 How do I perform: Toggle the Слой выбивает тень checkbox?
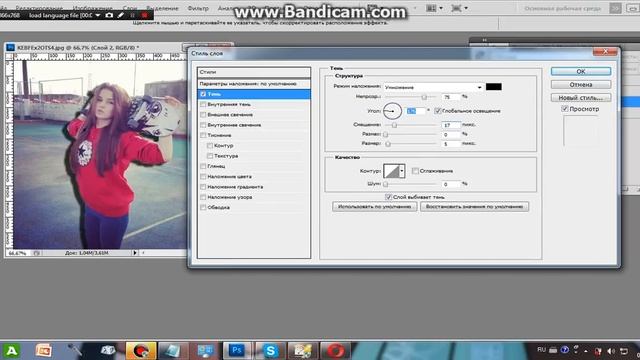coord(389,197)
